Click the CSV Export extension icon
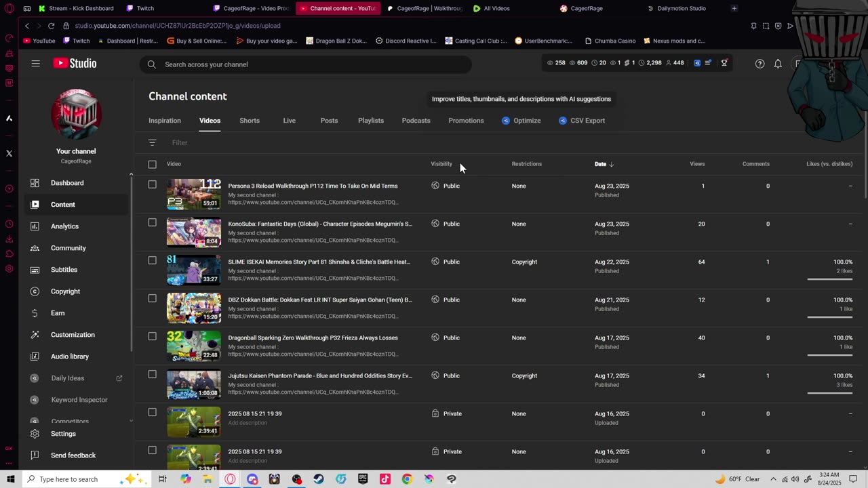Screen dimensions: 868x488 point(563,121)
